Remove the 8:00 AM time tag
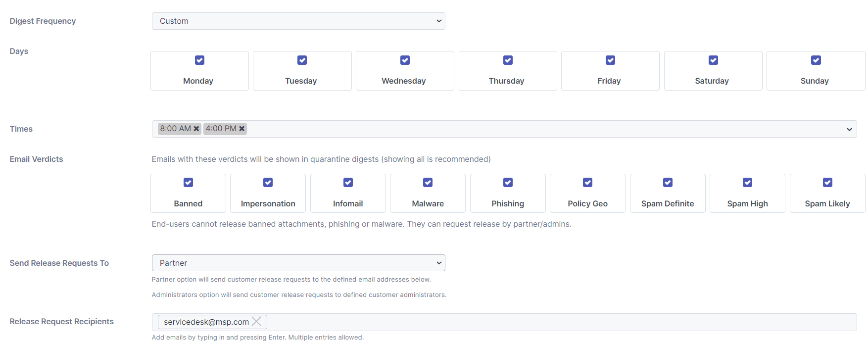This screenshot has width=868, height=344. click(196, 129)
